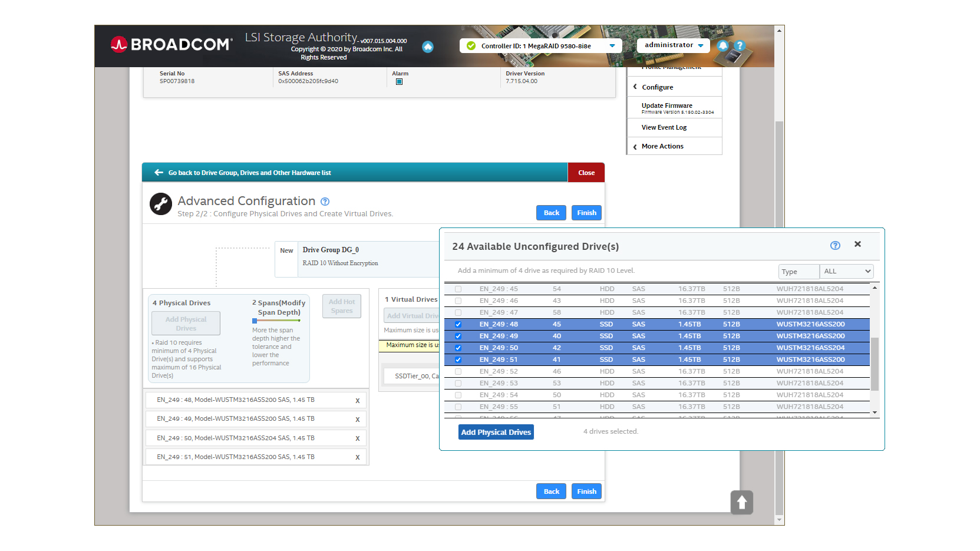Click the model WUSTM3216ASS204 cell
Screen dimensions: 980x551
point(810,348)
